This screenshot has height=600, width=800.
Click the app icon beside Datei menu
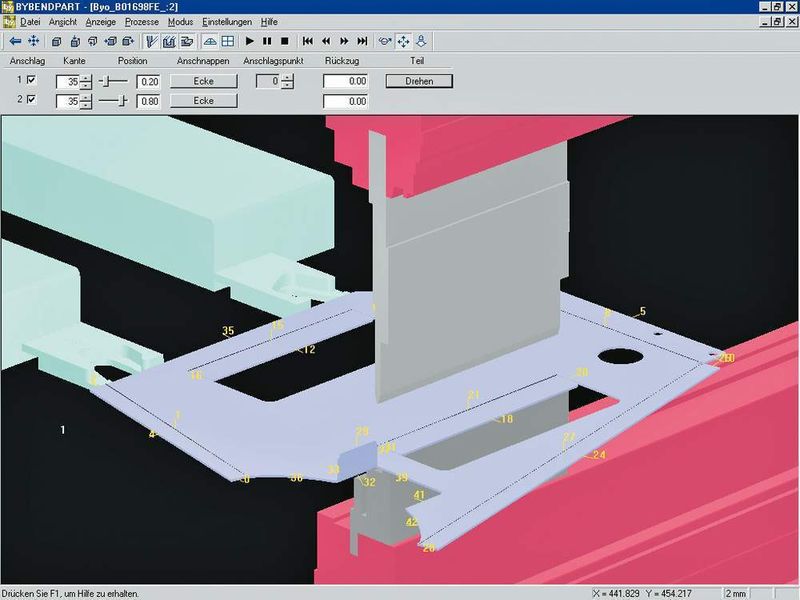(x=9, y=22)
